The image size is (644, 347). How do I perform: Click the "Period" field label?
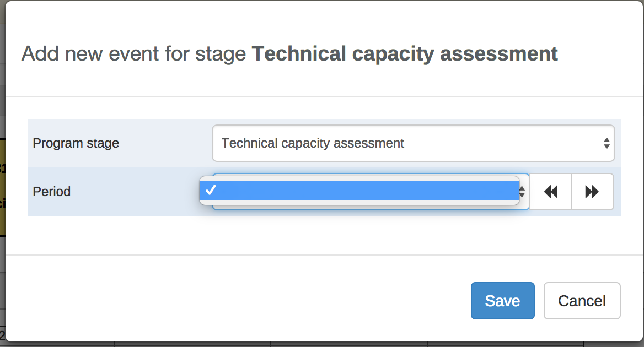point(51,192)
